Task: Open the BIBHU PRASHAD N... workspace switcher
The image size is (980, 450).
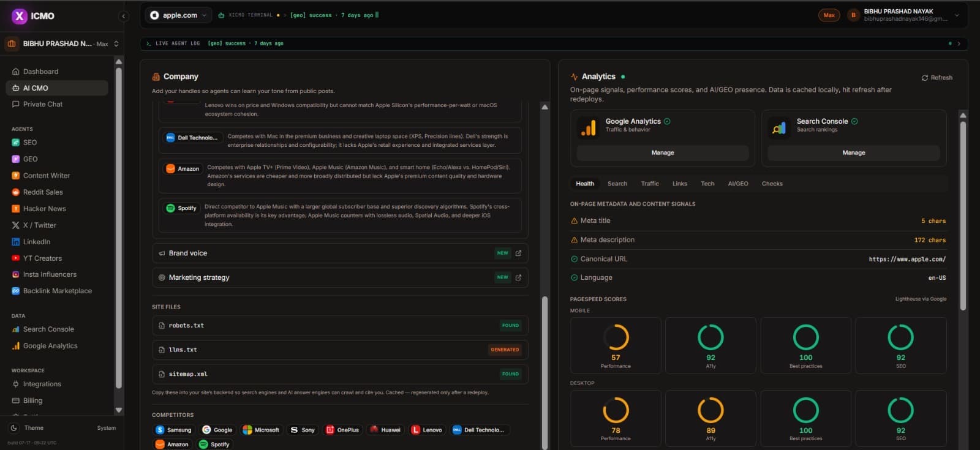Action: (62, 43)
